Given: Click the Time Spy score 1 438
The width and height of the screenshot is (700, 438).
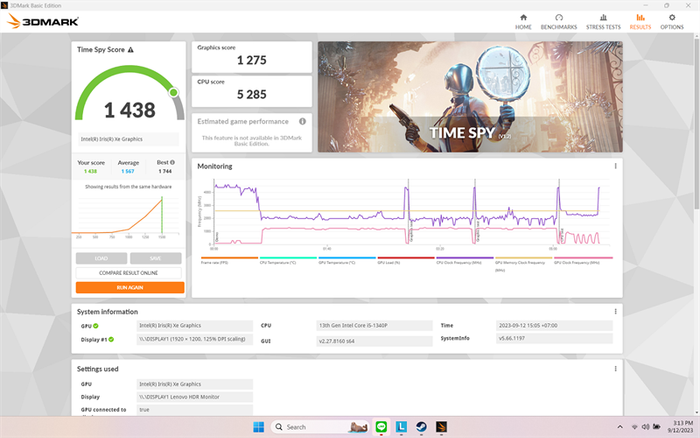Looking at the screenshot, I should pos(129,110).
